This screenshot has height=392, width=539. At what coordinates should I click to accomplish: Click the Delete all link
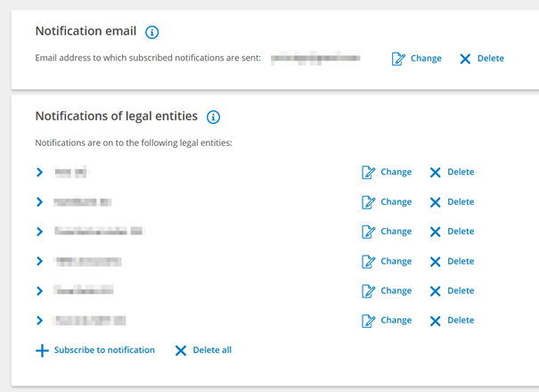point(203,350)
